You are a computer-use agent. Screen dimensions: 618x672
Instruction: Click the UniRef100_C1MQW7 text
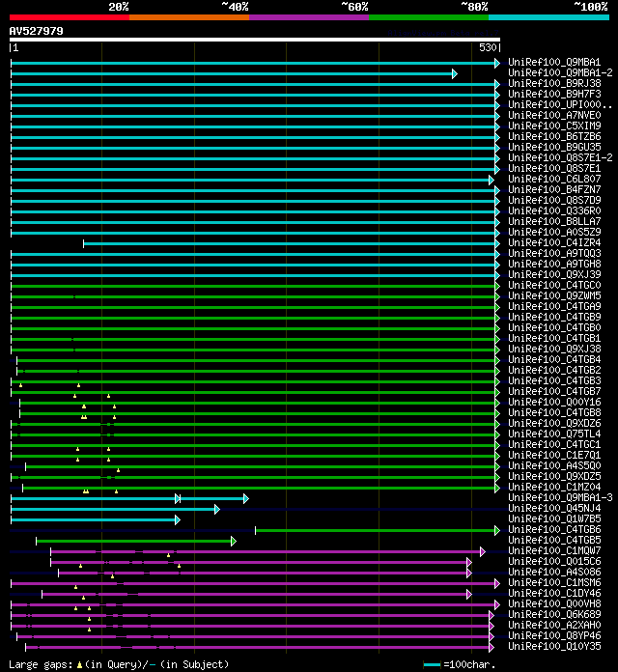point(554,550)
